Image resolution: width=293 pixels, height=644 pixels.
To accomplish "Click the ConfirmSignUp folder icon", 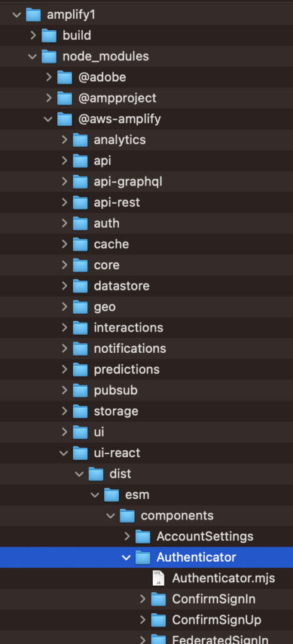I will (x=158, y=619).
